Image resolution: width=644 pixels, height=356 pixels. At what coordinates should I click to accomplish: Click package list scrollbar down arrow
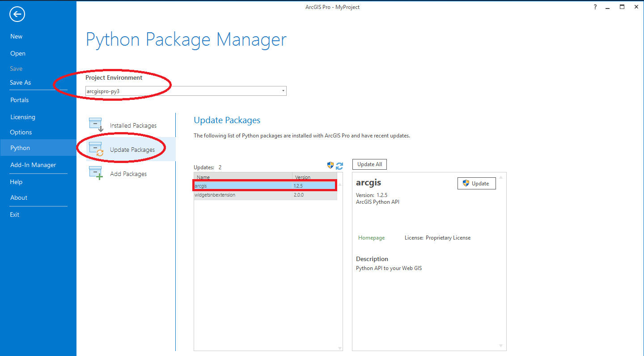(x=340, y=348)
